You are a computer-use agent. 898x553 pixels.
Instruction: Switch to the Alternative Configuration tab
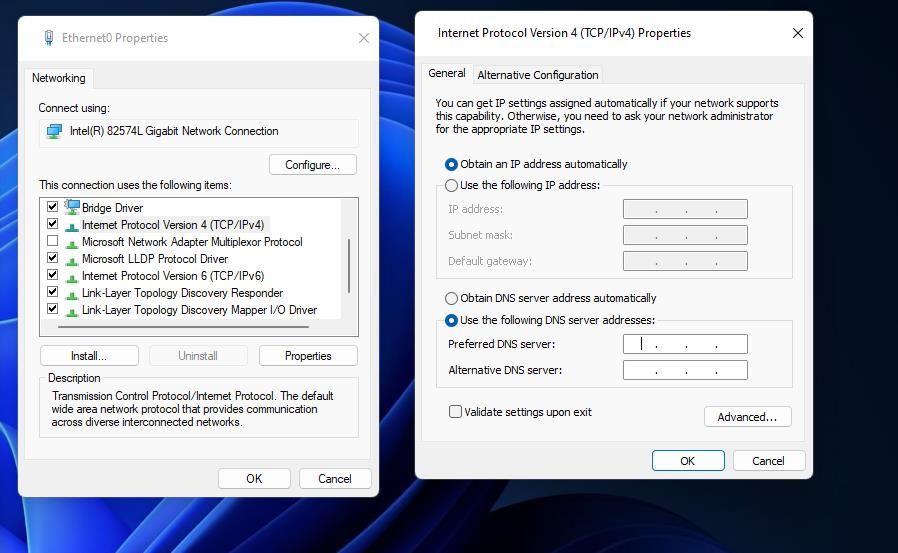[x=538, y=75]
